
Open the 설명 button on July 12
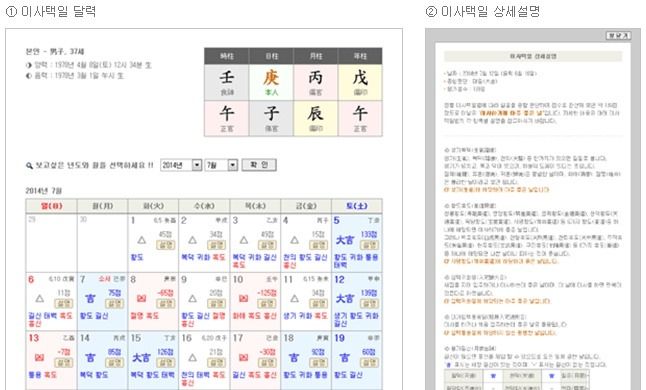369,304
